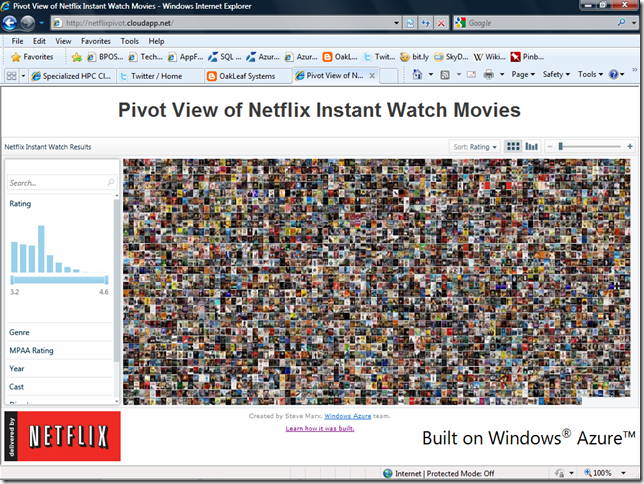Open the command bar Tools dropdown
Image resolution: width=644 pixels, height=484 pixels.
(590, 74)
